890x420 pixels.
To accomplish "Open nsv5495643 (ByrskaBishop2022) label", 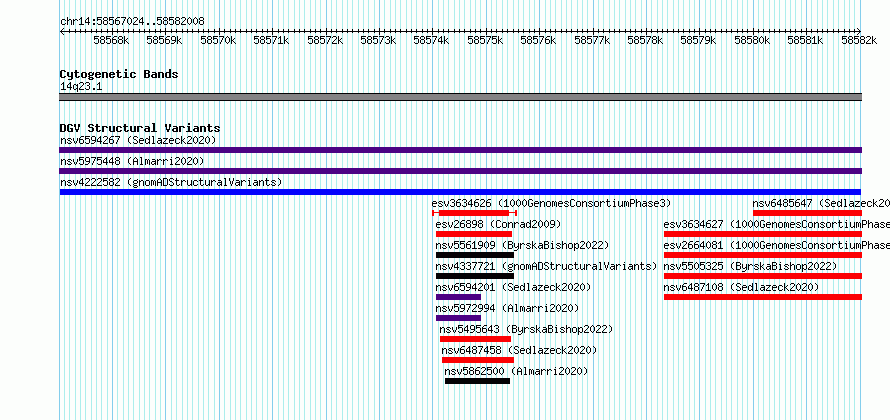I will point(526,329).
